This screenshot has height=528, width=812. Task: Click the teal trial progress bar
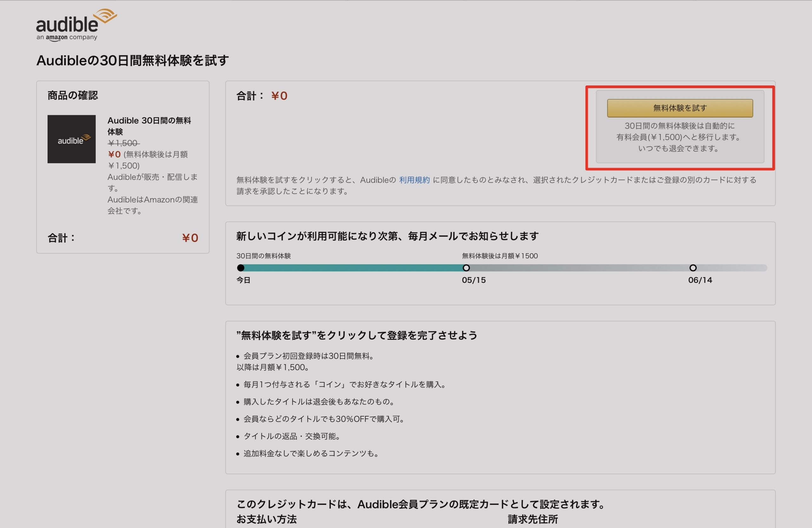coord(353,268)
